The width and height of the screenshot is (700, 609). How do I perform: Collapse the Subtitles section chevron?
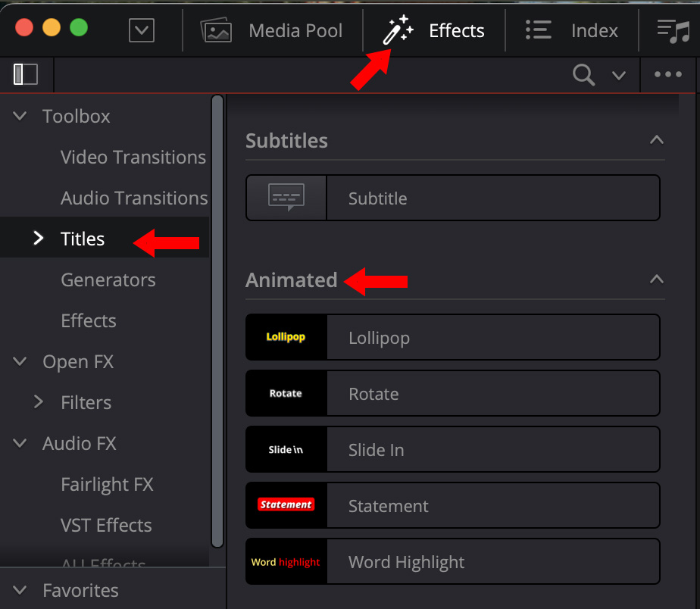coord(657,140)
